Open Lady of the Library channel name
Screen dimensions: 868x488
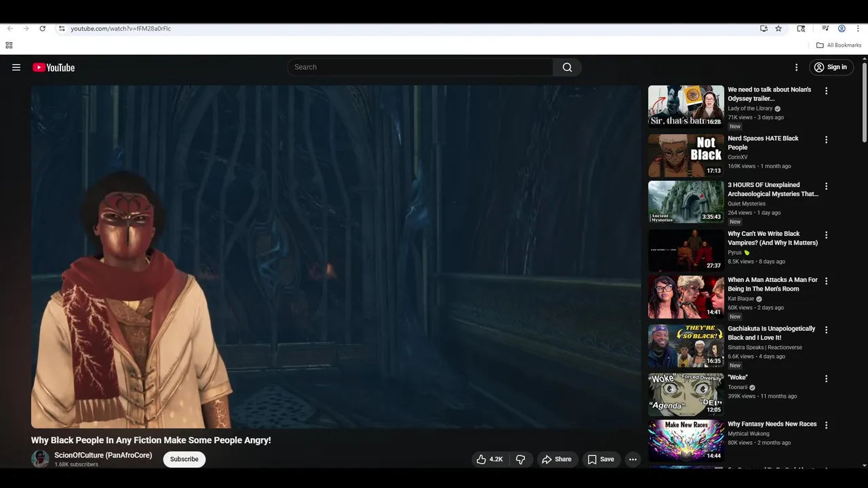pos(750,108)
